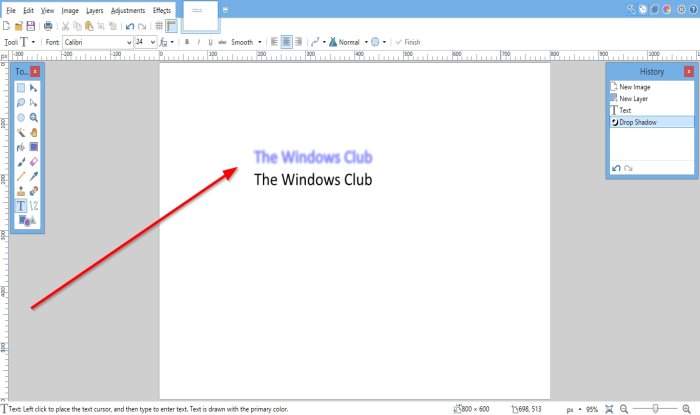Open the Effects menu
This screenshot has width=700, height=415.
[x=162, y=10]
